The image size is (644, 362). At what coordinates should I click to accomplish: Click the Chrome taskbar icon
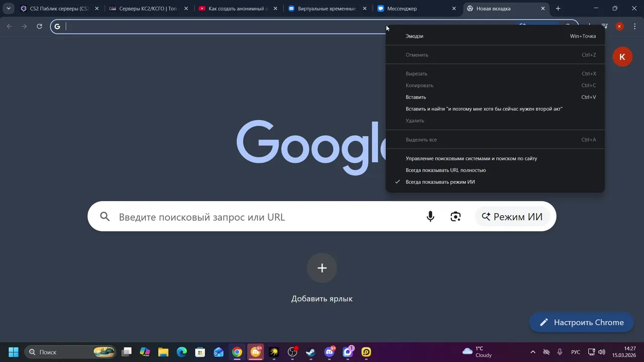[237, 352]
